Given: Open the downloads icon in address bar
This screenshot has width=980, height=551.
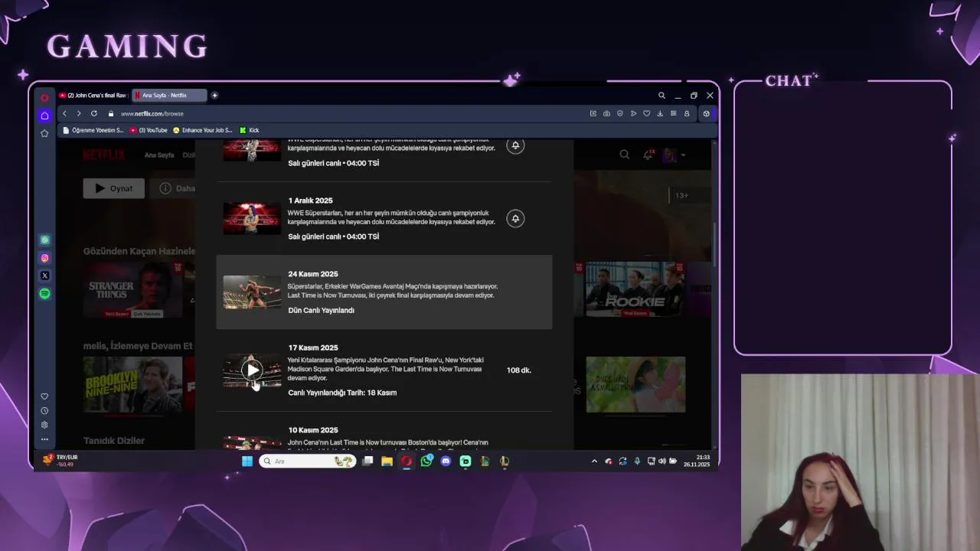Looking at the screenshot, I should click(660, 113).
